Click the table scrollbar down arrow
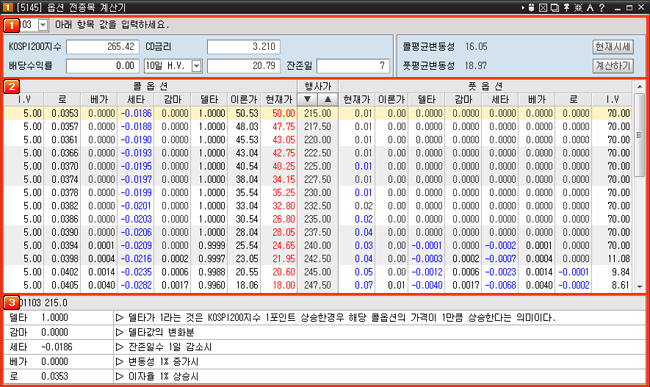Screen dimensions: 650x387 [640, 287]
